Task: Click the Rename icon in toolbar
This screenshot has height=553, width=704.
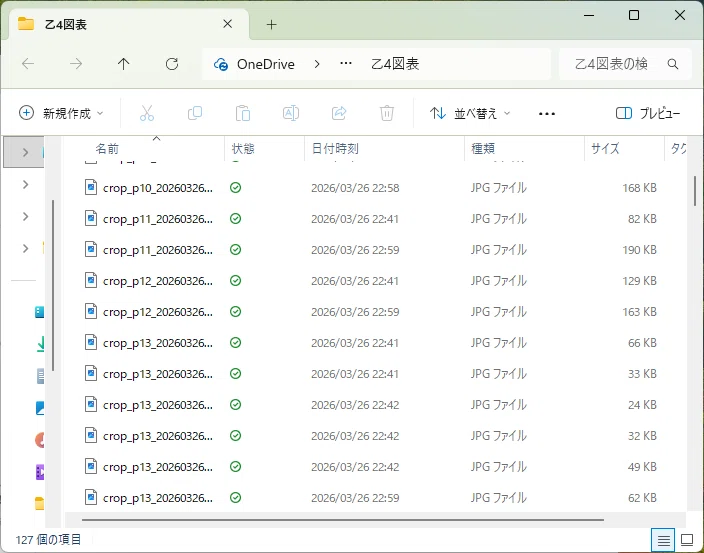Action: pos(291,113)
